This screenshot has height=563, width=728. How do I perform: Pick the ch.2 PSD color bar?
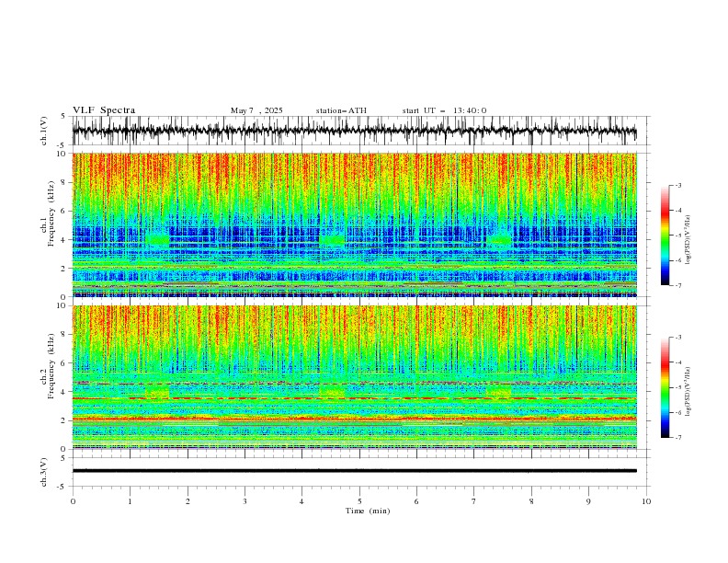(x=665, y=387)
